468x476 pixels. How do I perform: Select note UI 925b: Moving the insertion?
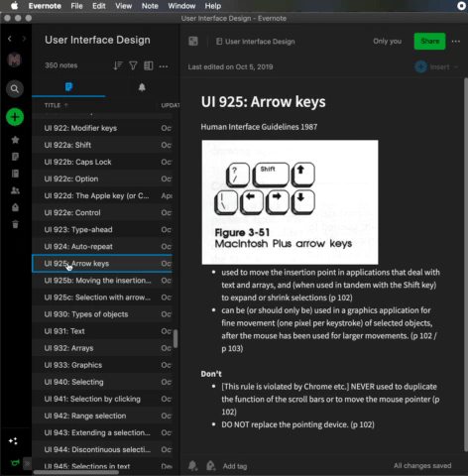click(102, 281)
